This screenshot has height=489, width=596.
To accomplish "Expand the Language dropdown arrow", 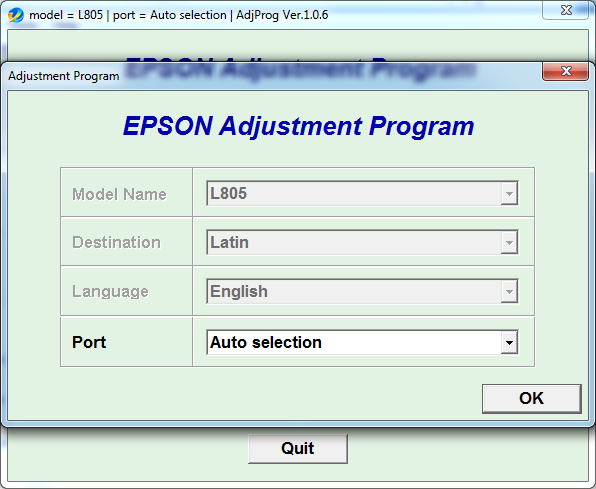I will pyautogui.click(x=509, y=291).
